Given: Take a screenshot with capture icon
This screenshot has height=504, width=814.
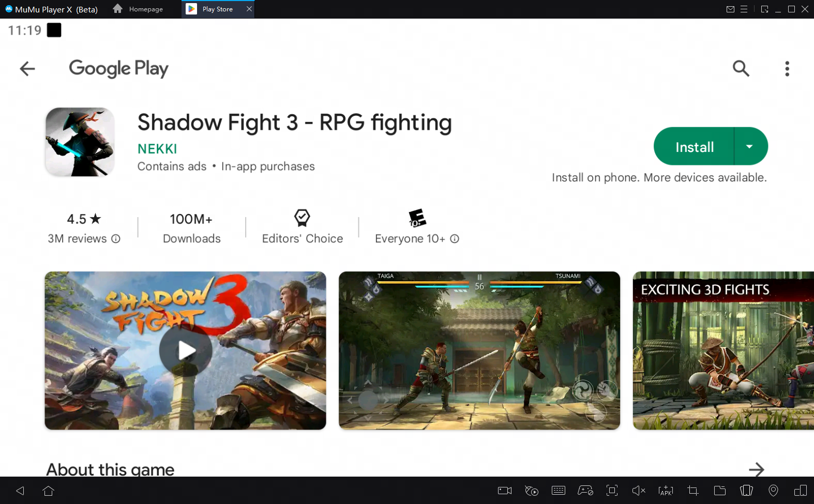Looking at the screenshot, I should point(612,491).
